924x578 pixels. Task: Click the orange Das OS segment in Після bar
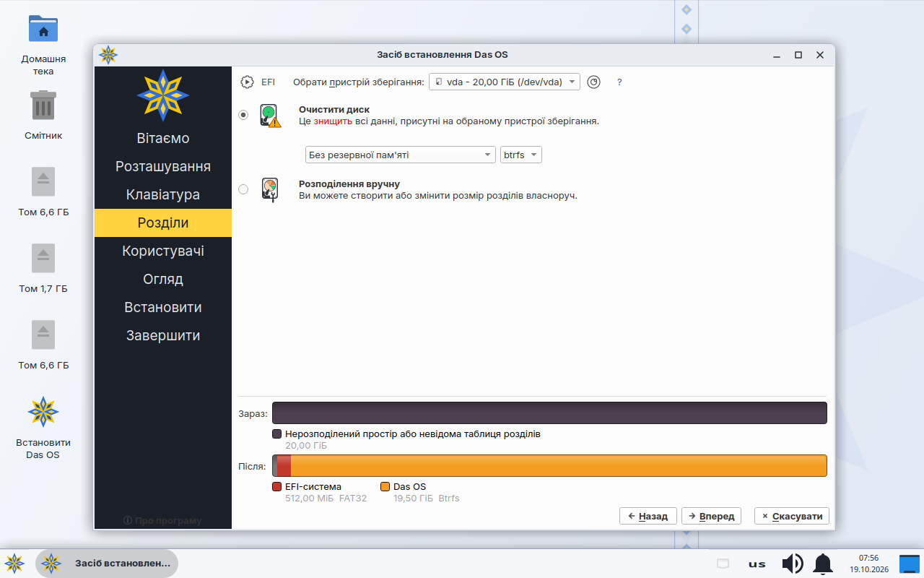coord(559,465)
